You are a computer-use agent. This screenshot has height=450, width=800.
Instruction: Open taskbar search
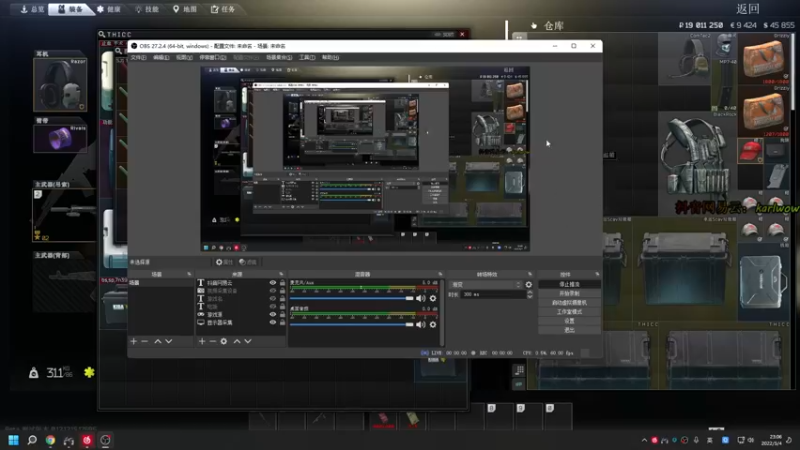pos(32,440)
